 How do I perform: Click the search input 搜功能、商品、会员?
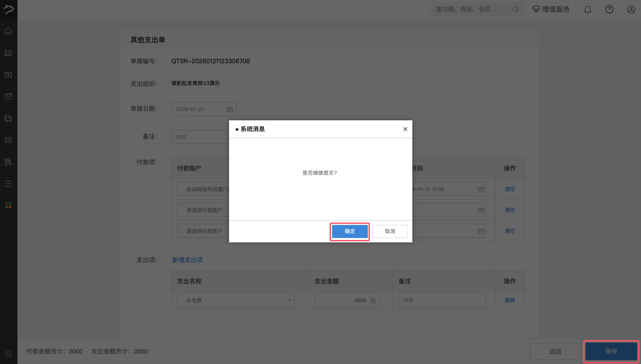coord(470,9)
